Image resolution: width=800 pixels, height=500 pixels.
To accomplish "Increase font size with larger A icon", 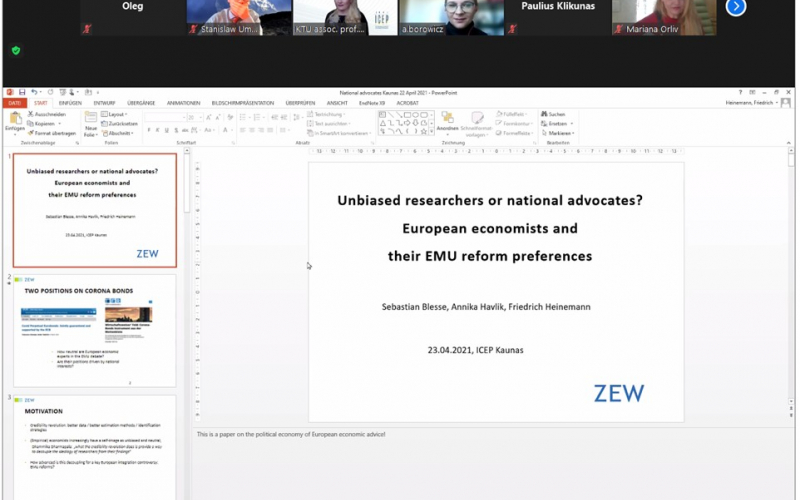I will (208, 117).
